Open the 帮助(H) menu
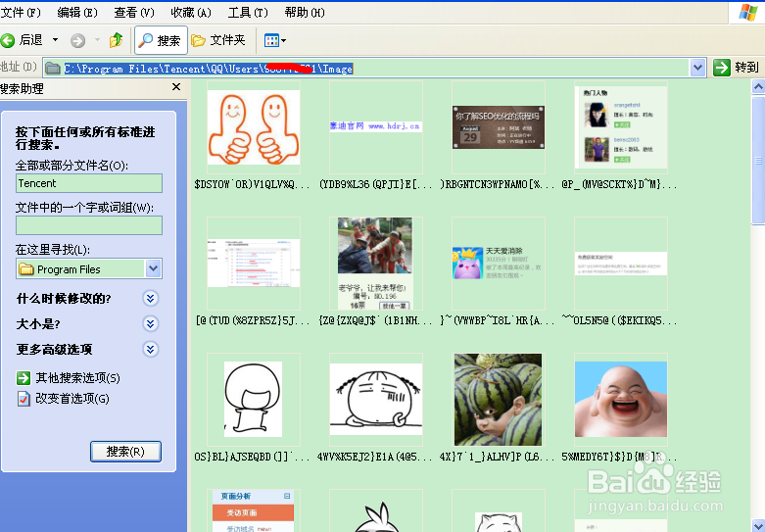765x532 pixels. tap(305, 12)
